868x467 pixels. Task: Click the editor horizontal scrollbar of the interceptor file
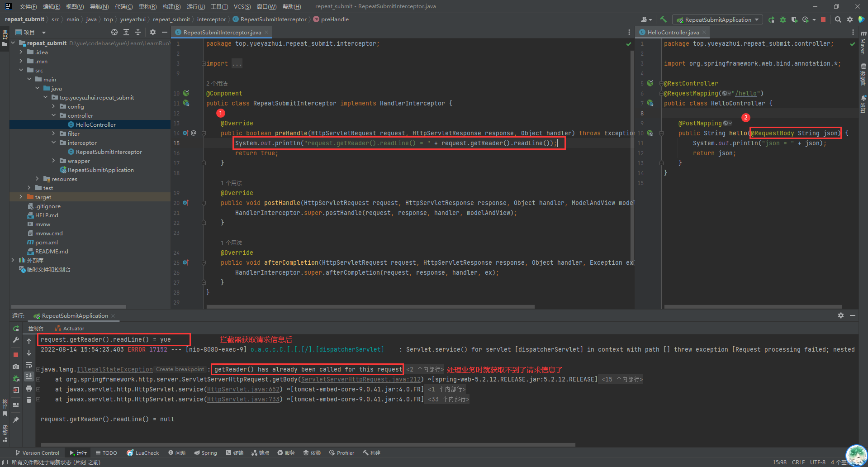[x=370, y=307]
